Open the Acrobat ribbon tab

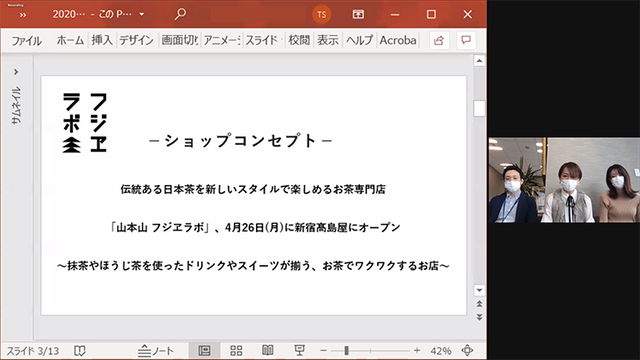[398, 40]
